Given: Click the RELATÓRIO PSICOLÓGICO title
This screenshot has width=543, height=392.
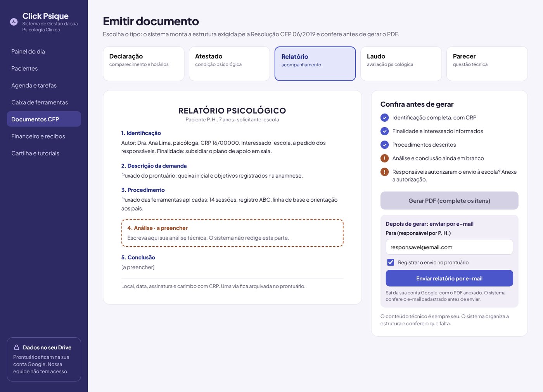Looking at the screenshot, I should point(232,111).
